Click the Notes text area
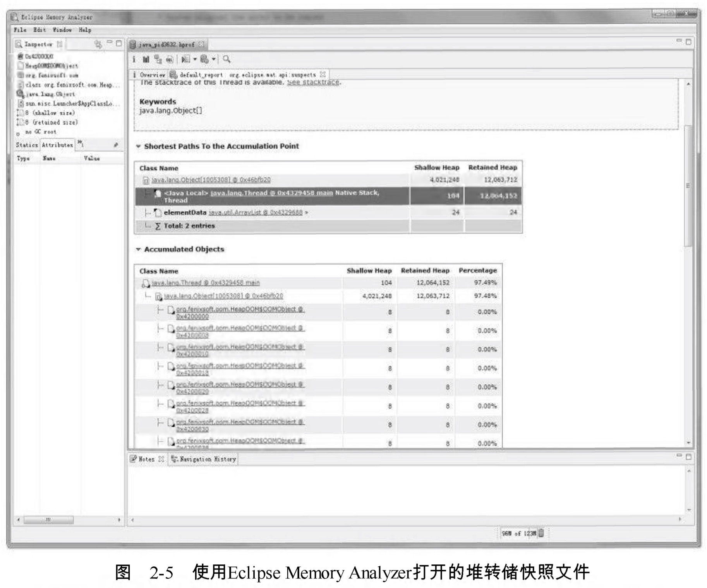Screen dimensions: 707x588 [x=406, y=490]
